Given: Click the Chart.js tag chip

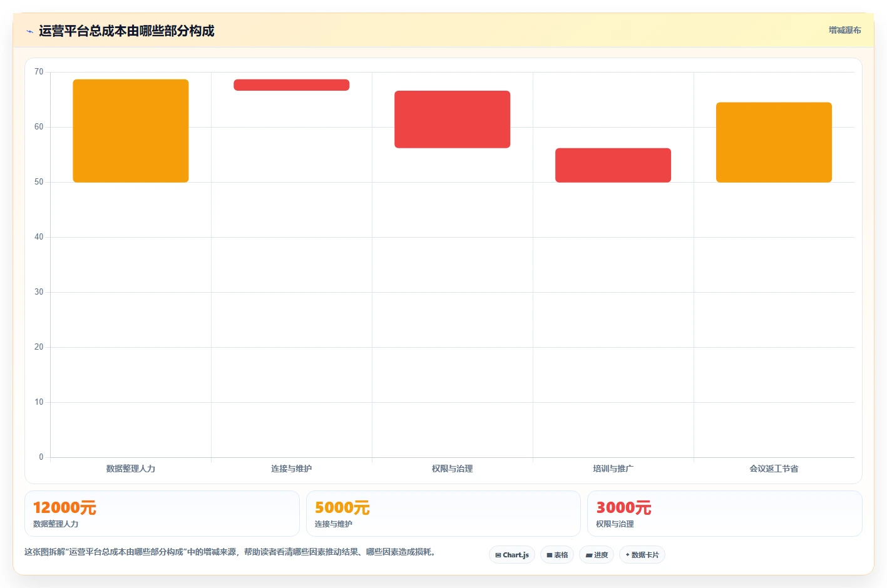Looking at the screenshot, I should coord(512,555).
